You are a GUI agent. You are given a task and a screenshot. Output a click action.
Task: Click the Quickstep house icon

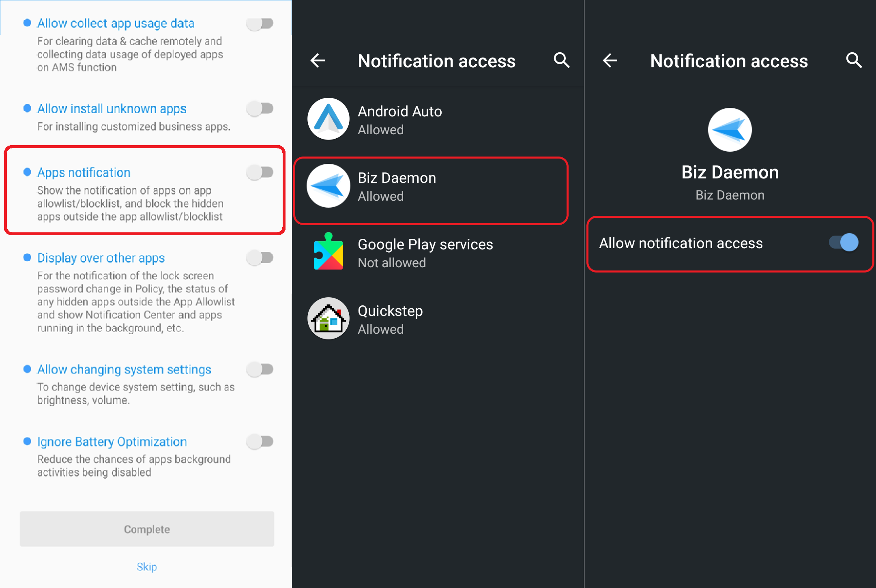click(x=328, y=319)
